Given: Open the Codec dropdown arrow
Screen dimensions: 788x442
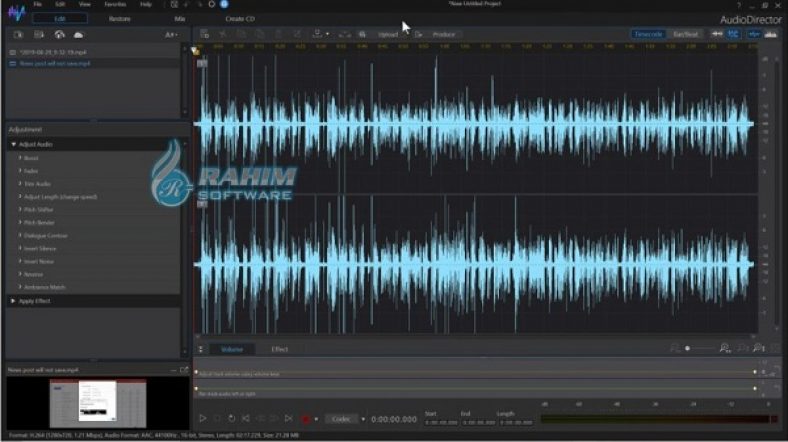Looking at the screenshot, I should (362, 419).
